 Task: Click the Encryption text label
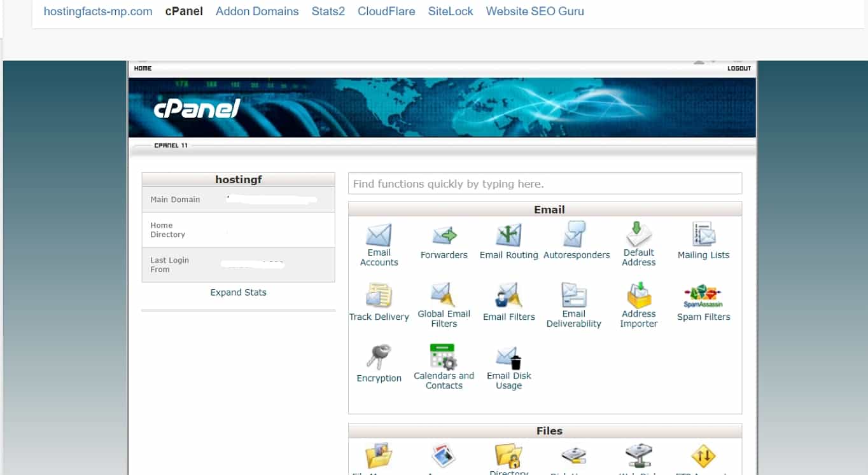(379, 378)
